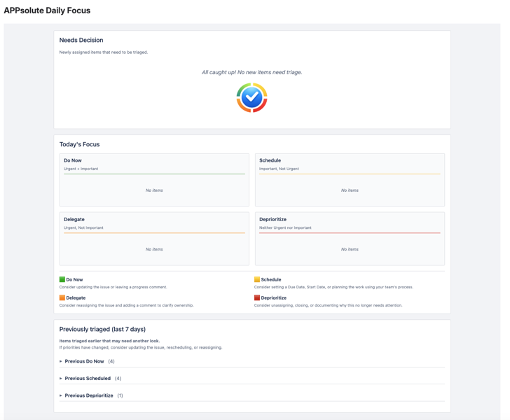Click the (4) count beside Previous Scheduled
This screenshot has width=510, height=420.
tap(118, 379)
